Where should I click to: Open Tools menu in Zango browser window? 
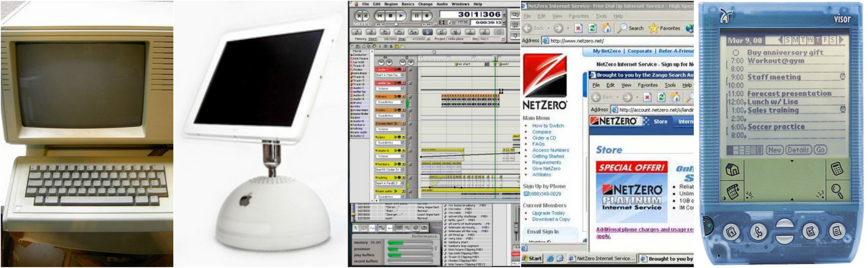(670, 85)
